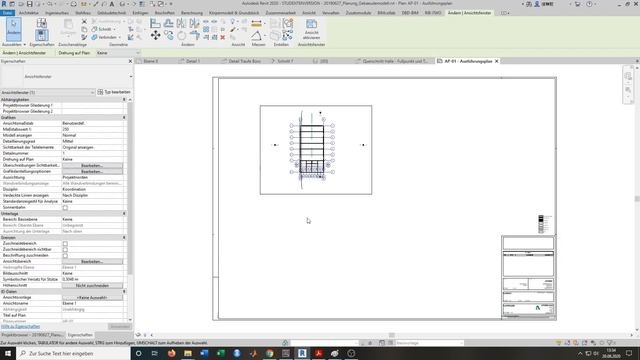Choose the Mirror pick axis tool
Image resolution: width=640 pixels, height=360 pixels.
tap(181, 23)
